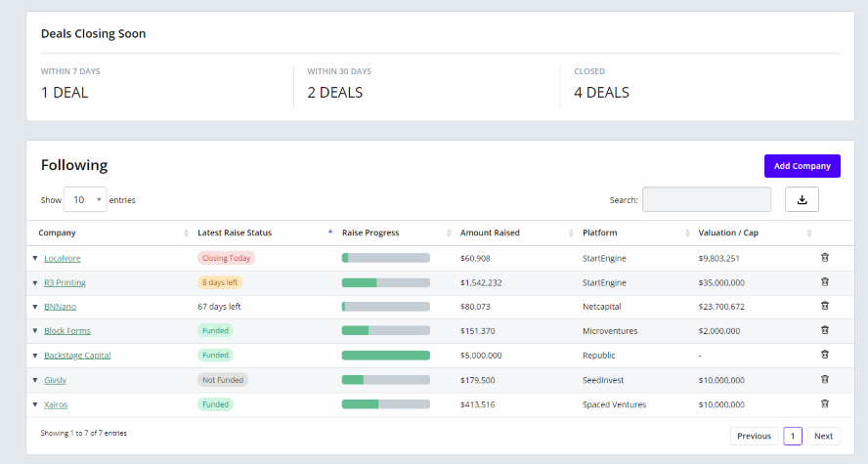
Task: Expand the Block Forms row triangle
Action: [x=35, y=331]
